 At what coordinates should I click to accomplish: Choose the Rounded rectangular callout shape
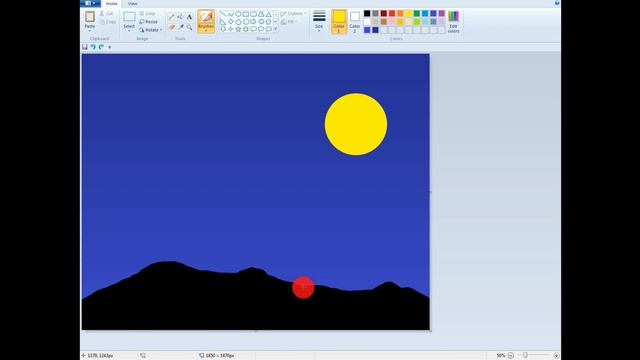point(253,29)
